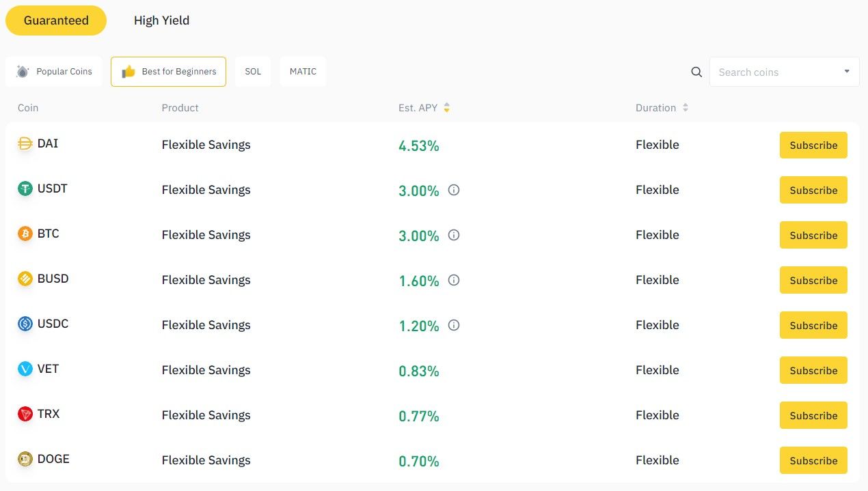868x491 pixels.
Task: Open the info icon beside USDC 1.20%
Action: pyautogui.click(x=454, y=325)
